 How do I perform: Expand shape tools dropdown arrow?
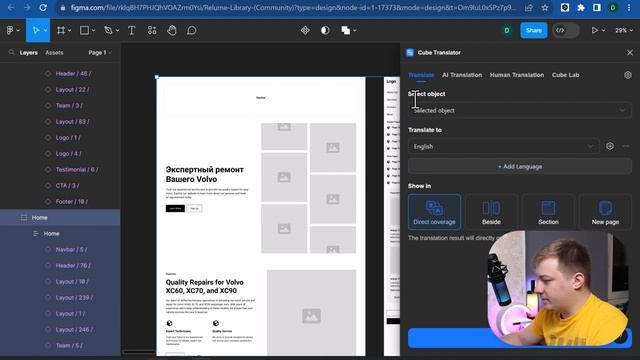(93, 31)
